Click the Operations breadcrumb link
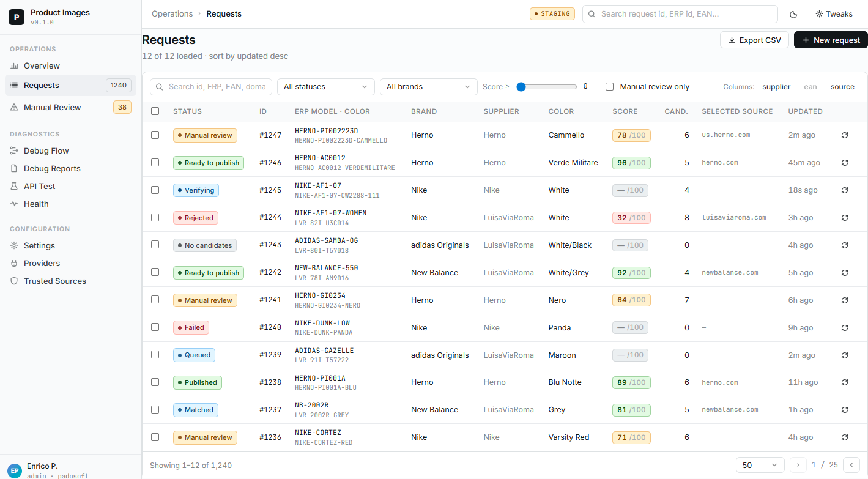The height and width of the screenshot is (479, 868). point(172,14)
